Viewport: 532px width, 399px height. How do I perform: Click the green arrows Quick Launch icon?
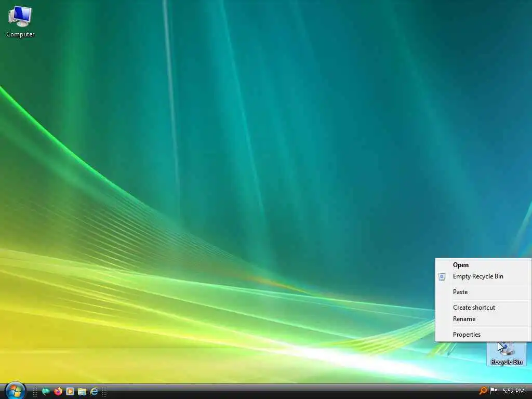[x=46, y=392]
